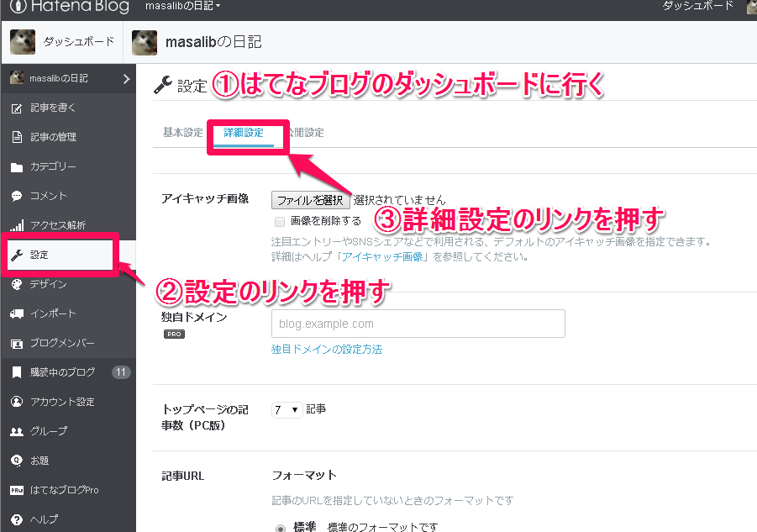Click the palette icon for デザイン

coord(17,284)
